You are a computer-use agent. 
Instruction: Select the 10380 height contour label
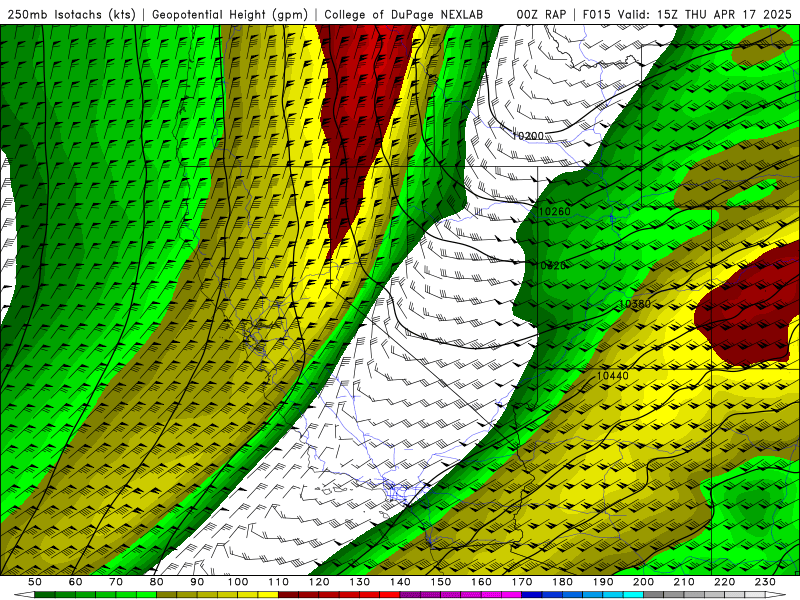(x=635, y=304)
